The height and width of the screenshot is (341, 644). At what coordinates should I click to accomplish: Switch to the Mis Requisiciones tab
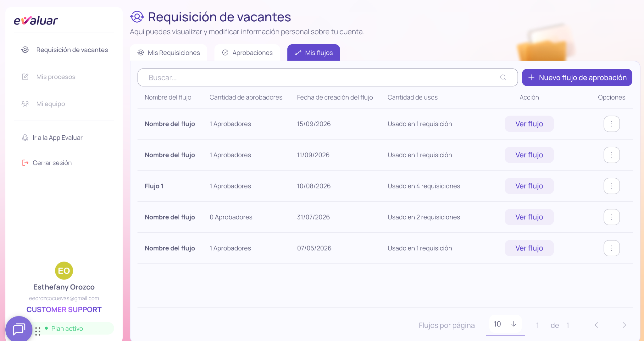tap(169, 53)
